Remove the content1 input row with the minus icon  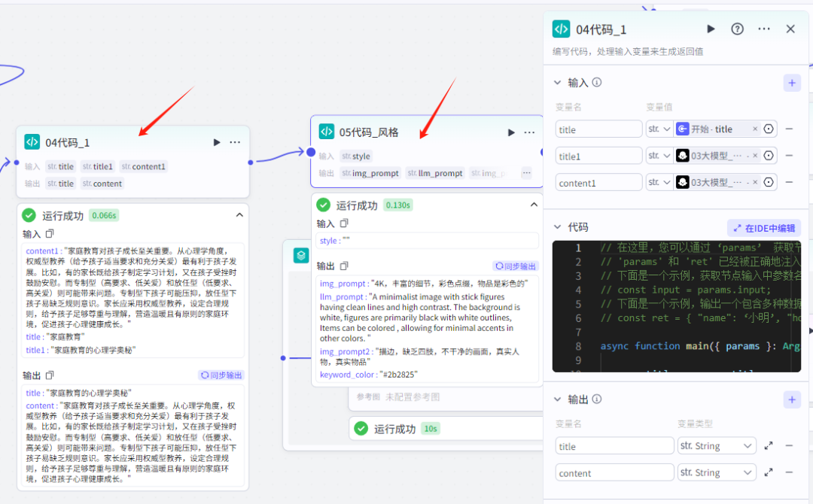[x=789, y=182]
